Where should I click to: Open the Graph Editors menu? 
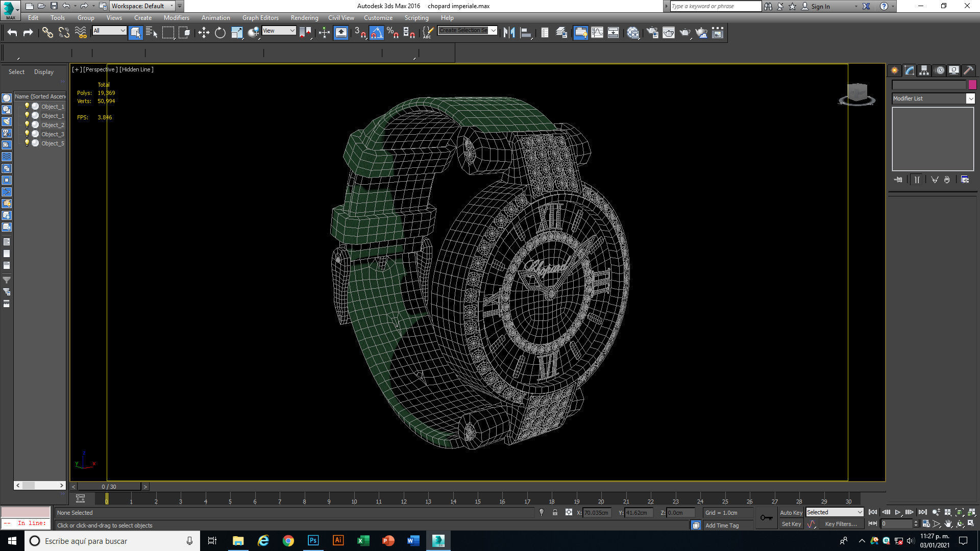(260, 18)
